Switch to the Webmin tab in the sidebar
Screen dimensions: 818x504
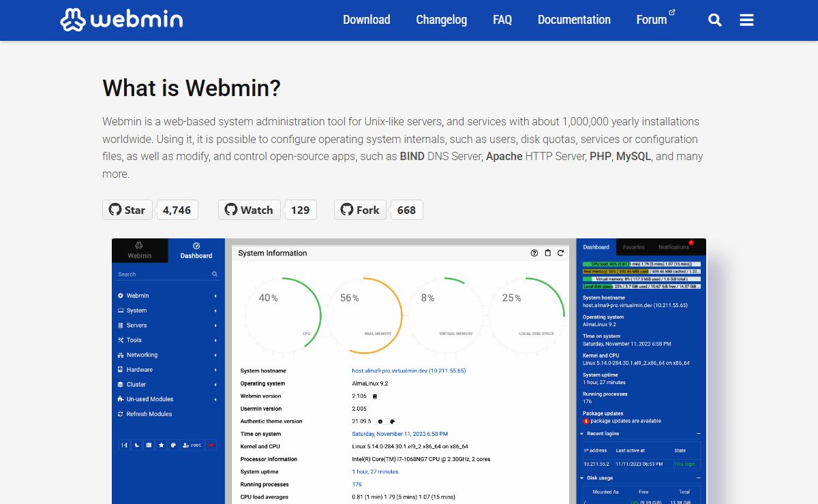140,250
